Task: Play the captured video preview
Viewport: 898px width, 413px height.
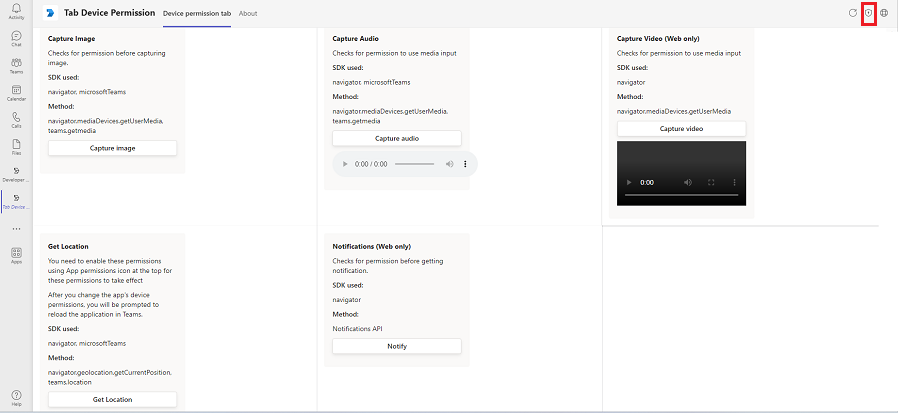Action: (x=629, y=182)
